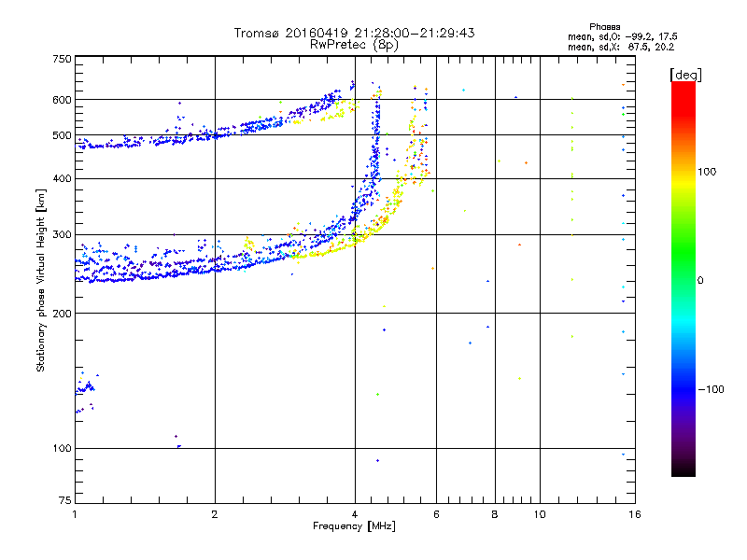This screenshot has width=747, height=560.
Task: Click y-axis tick label '500'
Action: pos(62,135)
